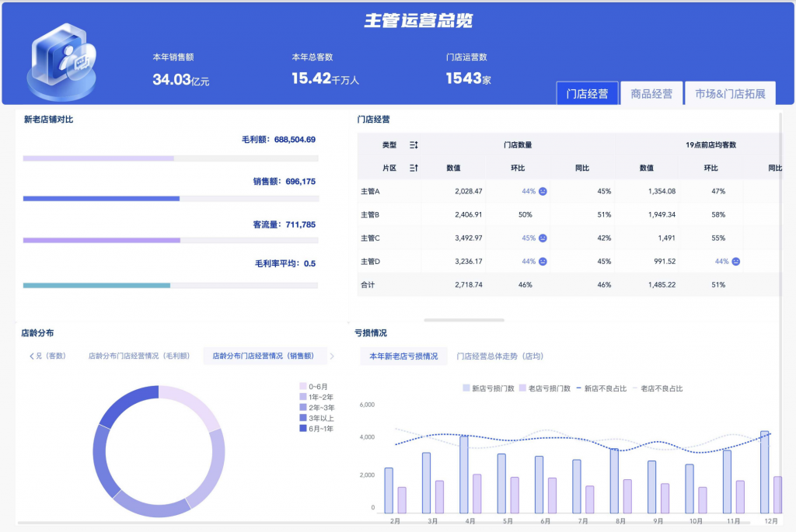796x532 pixels.
Task: Toggle the 老店亏损门数 legend item
Action: pos(545,388)
